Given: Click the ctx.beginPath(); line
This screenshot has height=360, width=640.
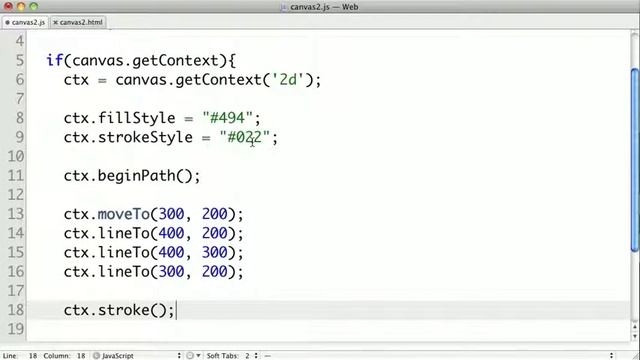Looking at the screenshot, I should (132, 176).
